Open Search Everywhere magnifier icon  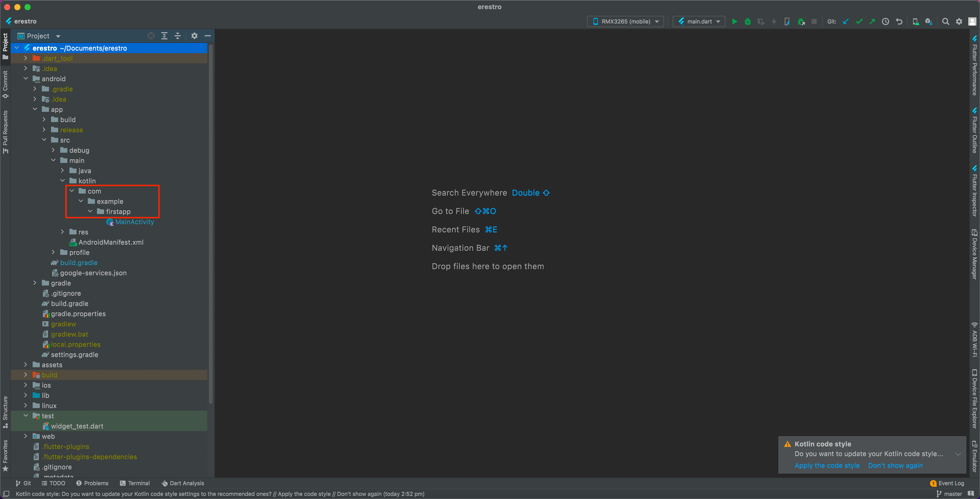[x=946, y=22]
